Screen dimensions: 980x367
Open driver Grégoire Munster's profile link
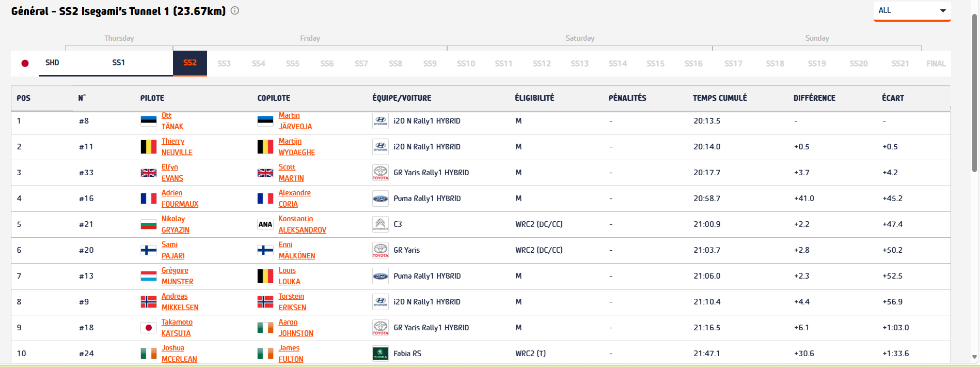pyautogui.click(x=178, y=276)
